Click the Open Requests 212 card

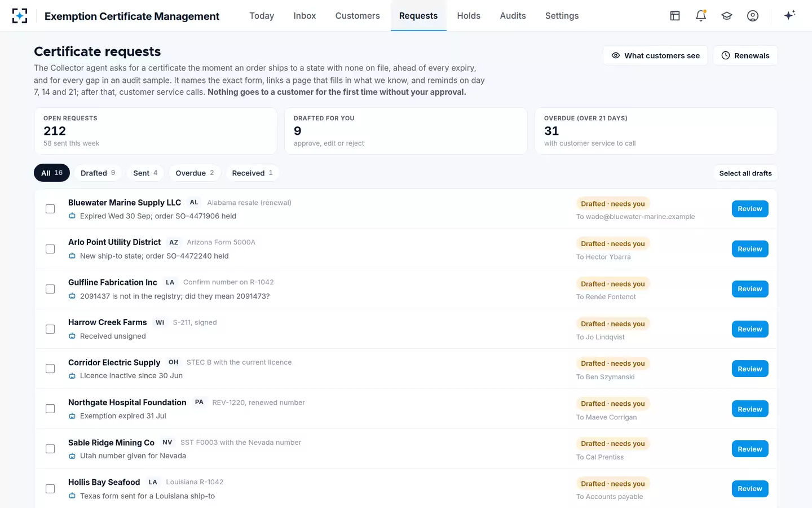(156, 131)
